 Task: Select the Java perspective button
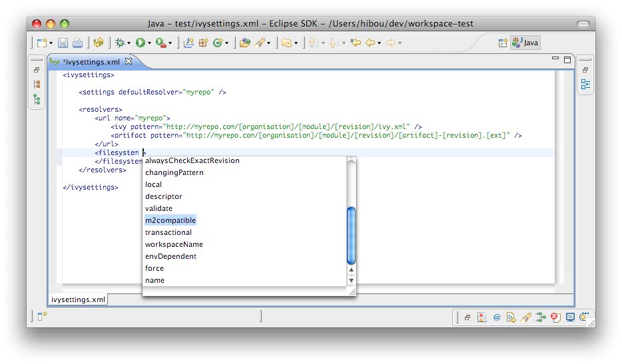[x=525, y=43]
